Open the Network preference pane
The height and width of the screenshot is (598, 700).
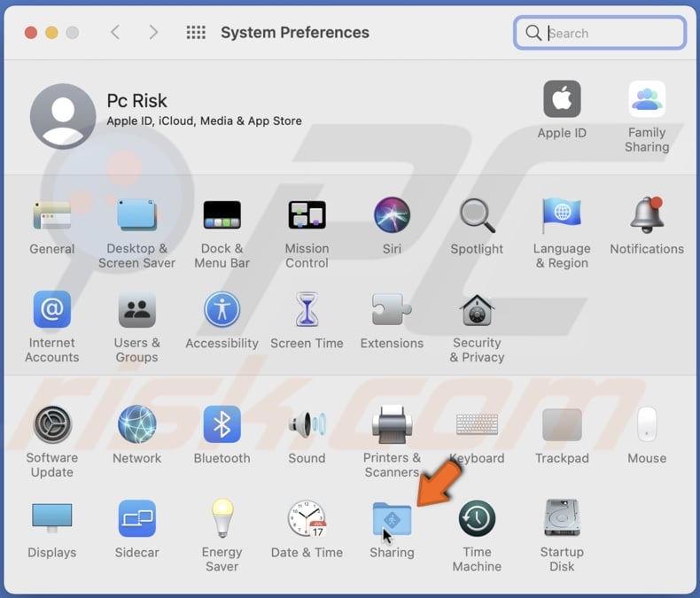136,425
